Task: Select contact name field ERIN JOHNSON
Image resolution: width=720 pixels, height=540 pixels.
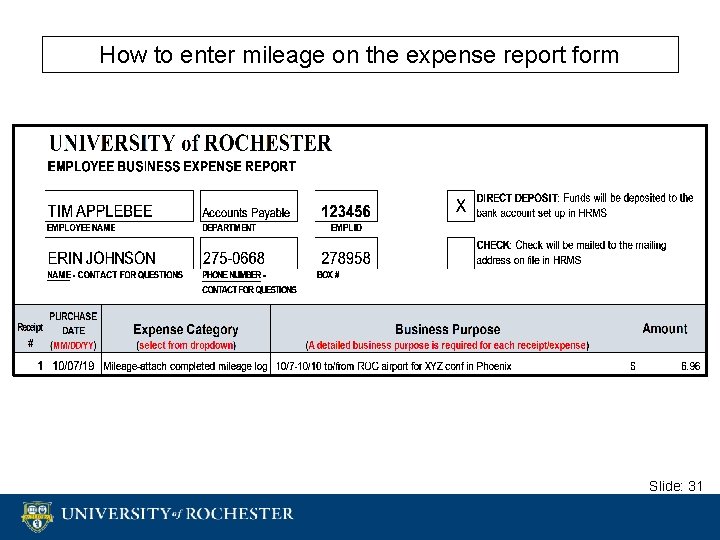Action: pos(119,253)
